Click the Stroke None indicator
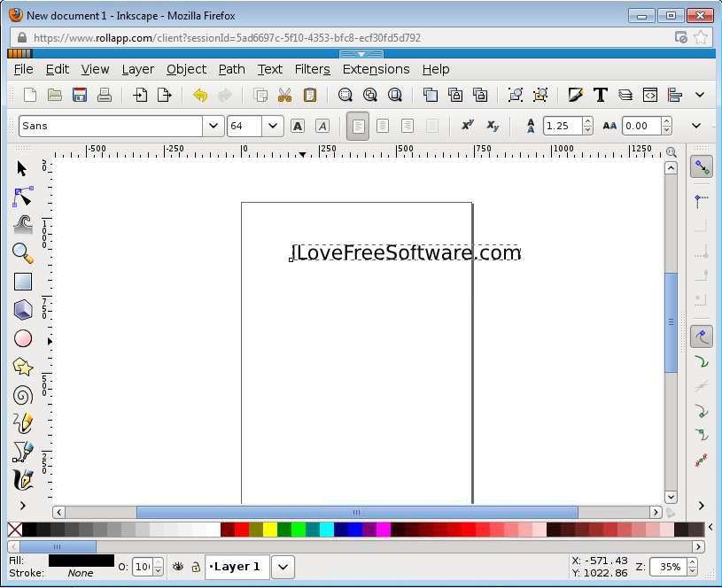Screen dimensions: 722x588 (80, 573)
